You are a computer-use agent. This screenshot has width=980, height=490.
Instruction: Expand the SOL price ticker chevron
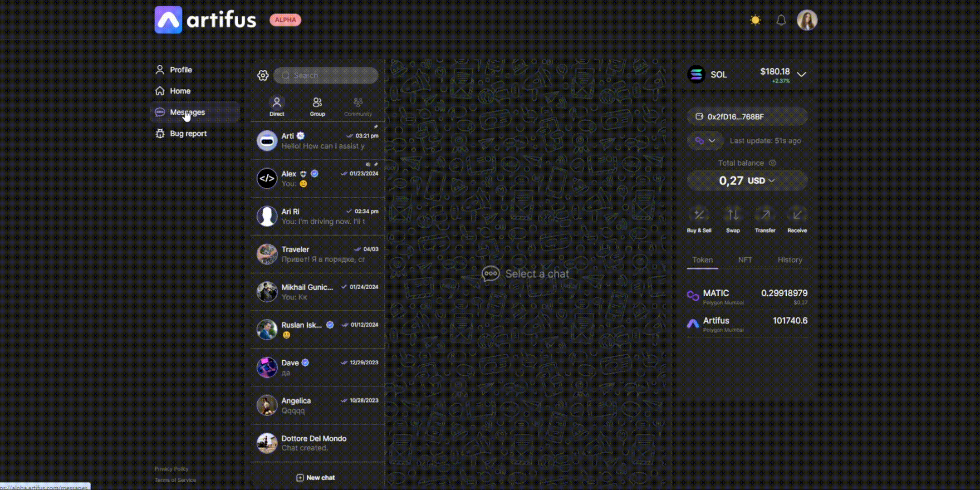tap(802, 74)
